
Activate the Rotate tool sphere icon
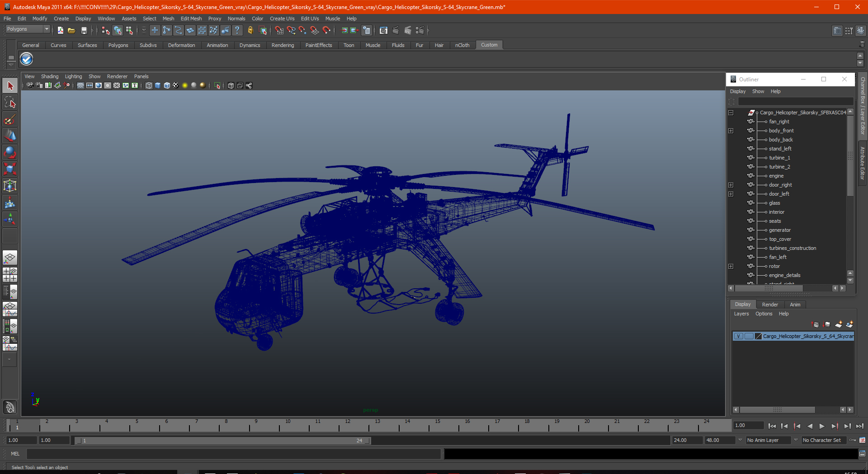coord(10,152)
